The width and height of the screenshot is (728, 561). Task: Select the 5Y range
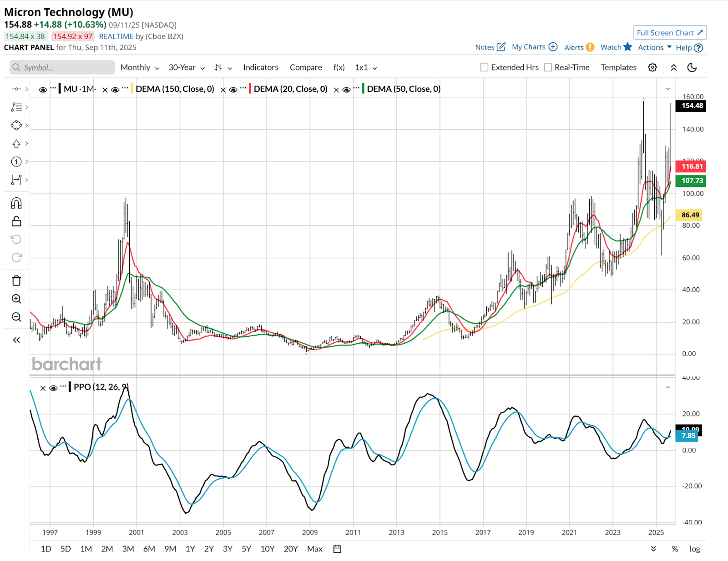246,549
